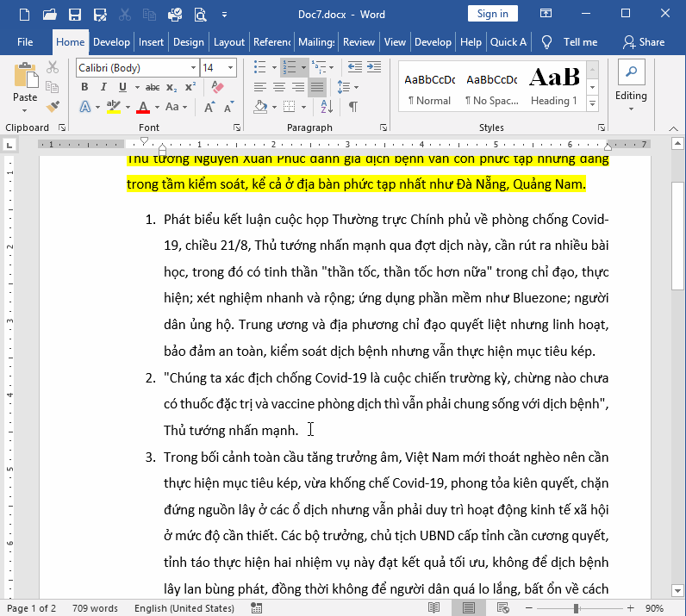Apply yellow text highlight color
The height and width of the screenshot is (616, 686).
tap(113, 107)
